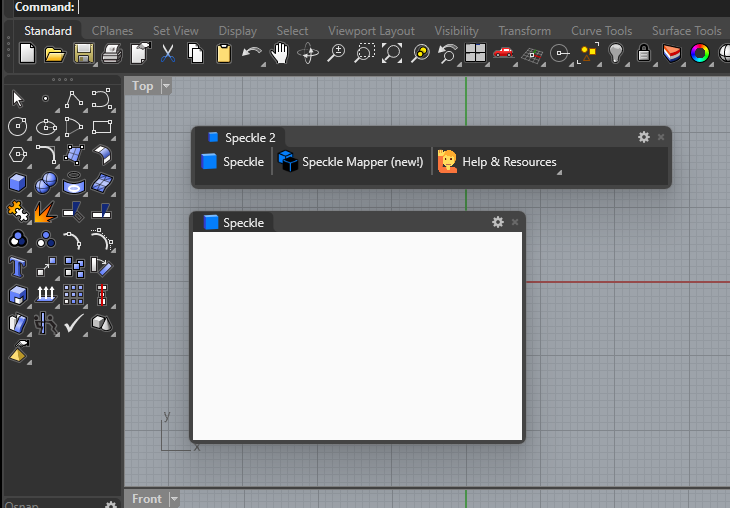730x508 pixels.
Task: Open the CPlanes toolbar tab
Action: pos(112,31)
